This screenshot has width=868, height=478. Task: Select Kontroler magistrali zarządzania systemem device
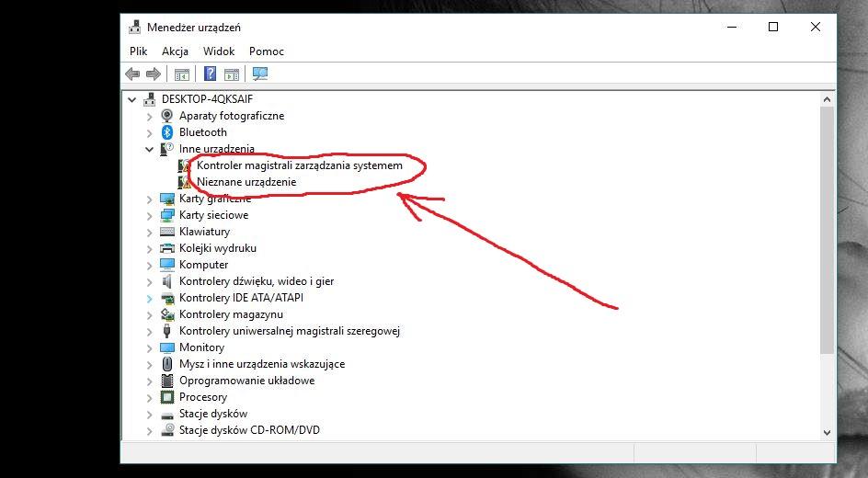click(300, 165)
